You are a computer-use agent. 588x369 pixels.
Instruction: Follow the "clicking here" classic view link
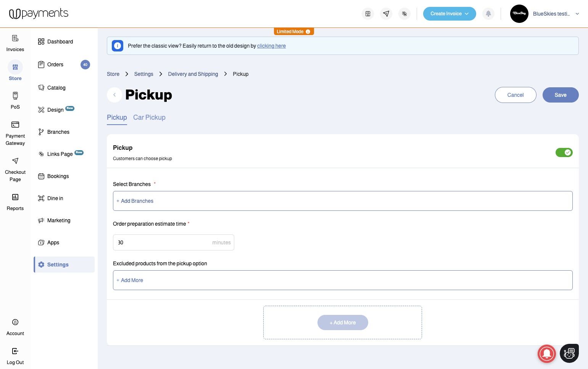[x=271, y=46]
